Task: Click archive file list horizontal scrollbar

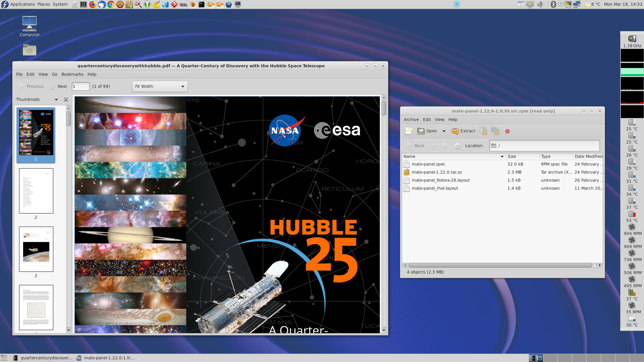Action: click(500, 265)
